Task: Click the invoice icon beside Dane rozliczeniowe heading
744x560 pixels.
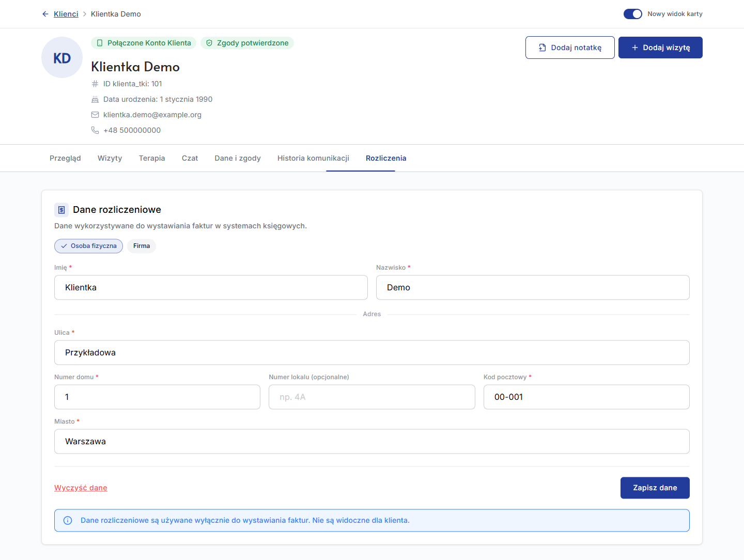Action: point(61,210)
